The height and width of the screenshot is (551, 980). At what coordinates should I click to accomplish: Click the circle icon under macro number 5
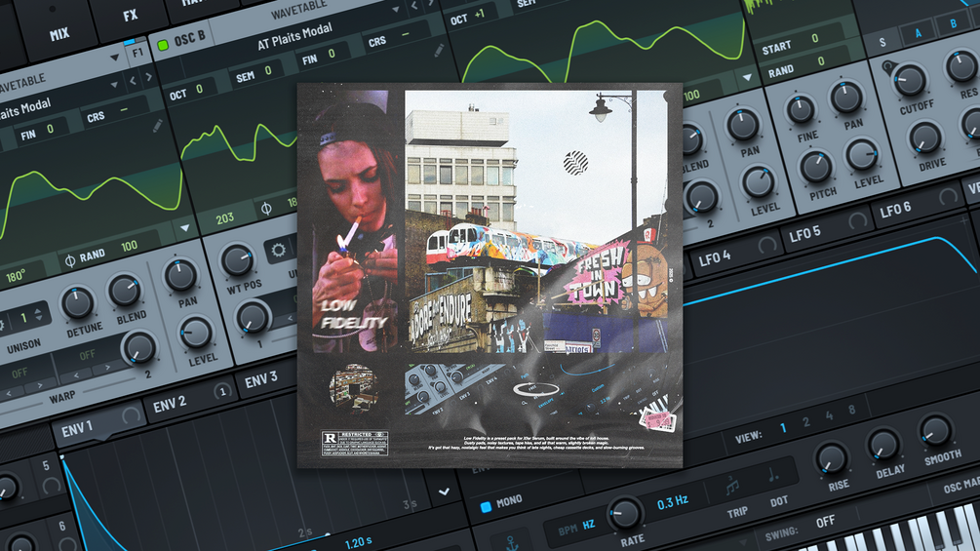click(x=52, y=485)
